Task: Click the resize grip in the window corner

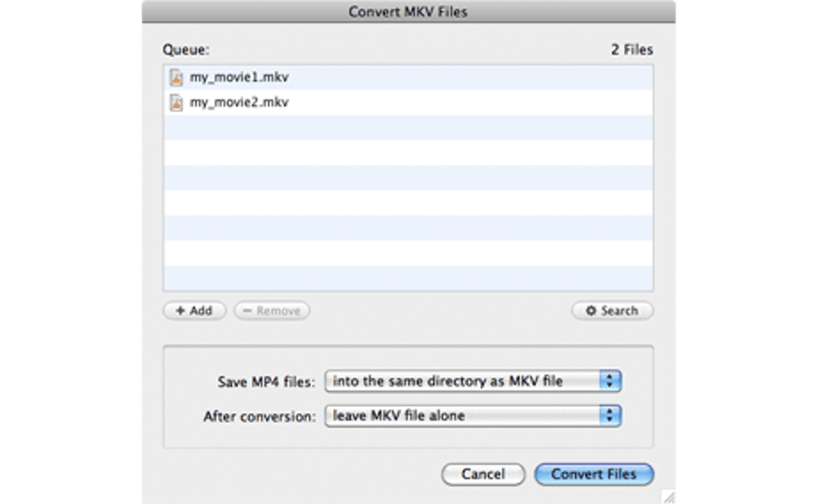Action: (x=669, y=497)
